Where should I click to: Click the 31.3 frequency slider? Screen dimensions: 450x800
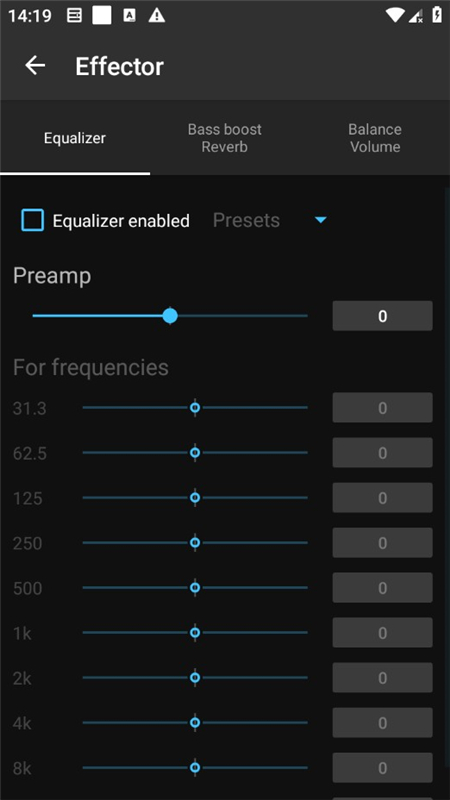coord(195,408)
